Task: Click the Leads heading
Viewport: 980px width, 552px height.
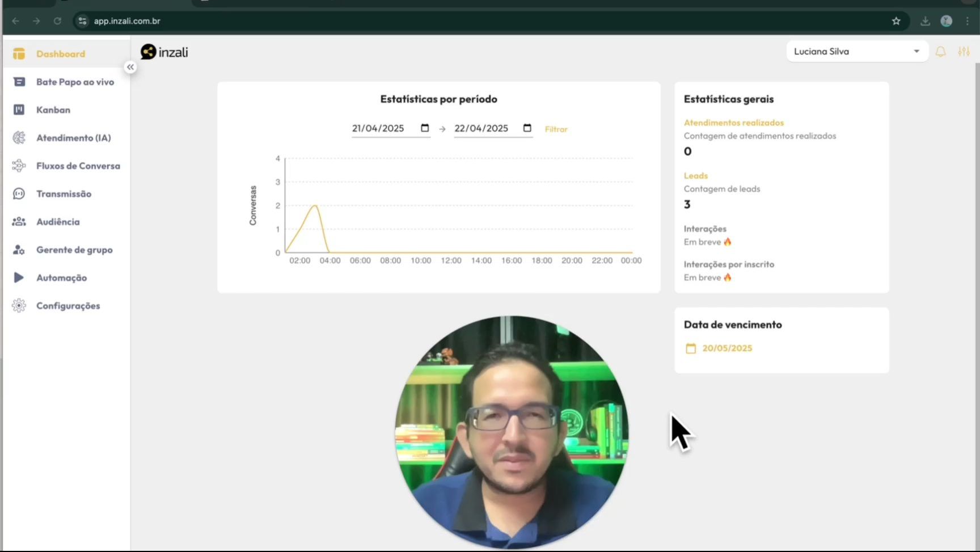Action: (x=695, y=176)
